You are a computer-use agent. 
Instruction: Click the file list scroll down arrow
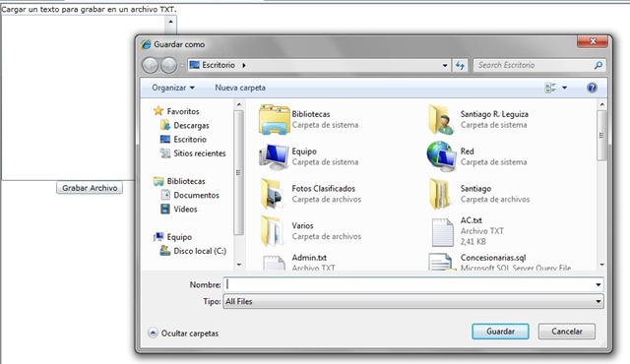601,265
